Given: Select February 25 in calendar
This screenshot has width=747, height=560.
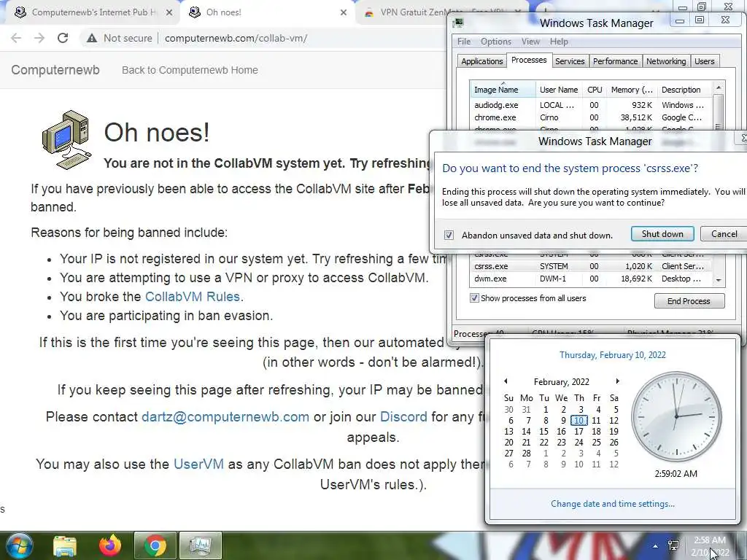Looking at the screenshot, I should click(x=597, y=443).
